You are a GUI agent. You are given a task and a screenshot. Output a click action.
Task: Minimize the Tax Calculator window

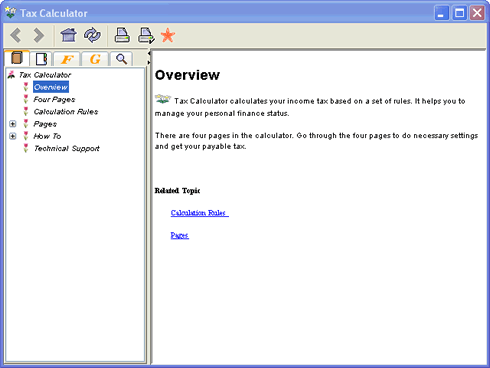point(441,13)
